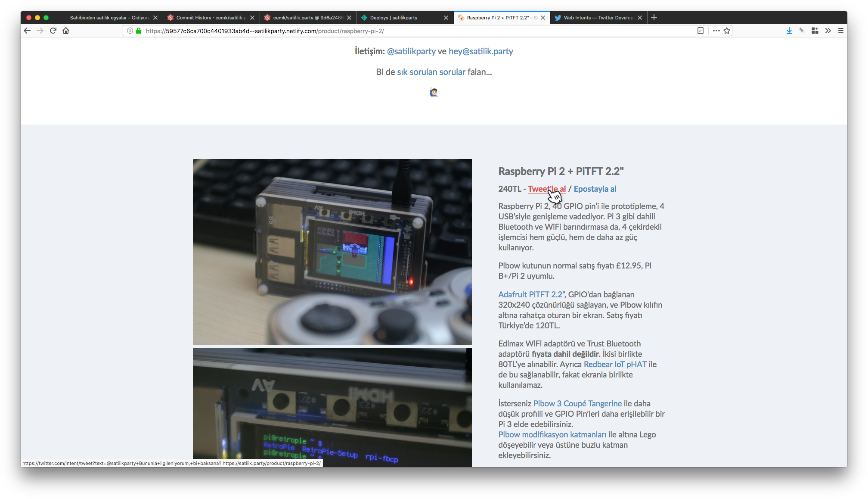868x499 pixels.
Task: Open the @satilikparty contact link
Action: coord(411,51)
